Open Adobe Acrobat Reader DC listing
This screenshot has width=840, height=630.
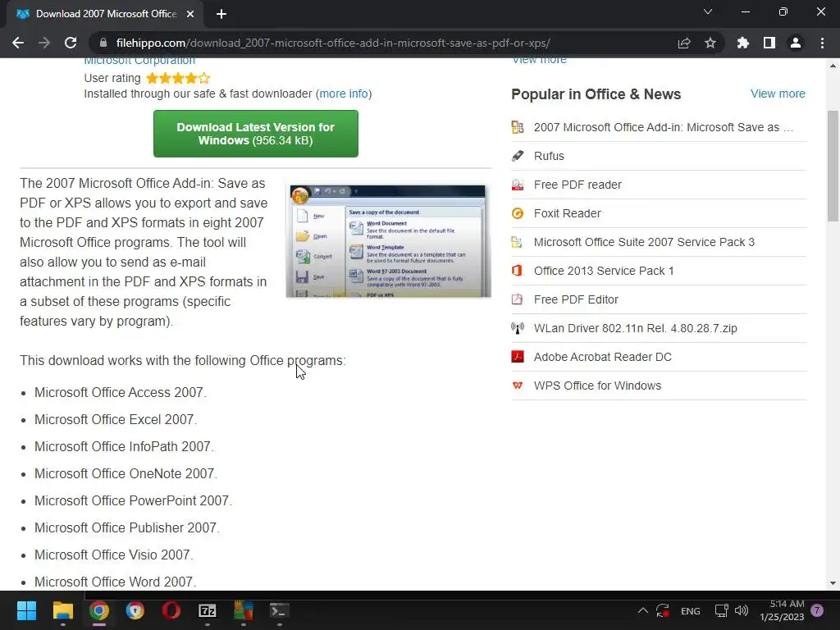(x=603, y=357)
